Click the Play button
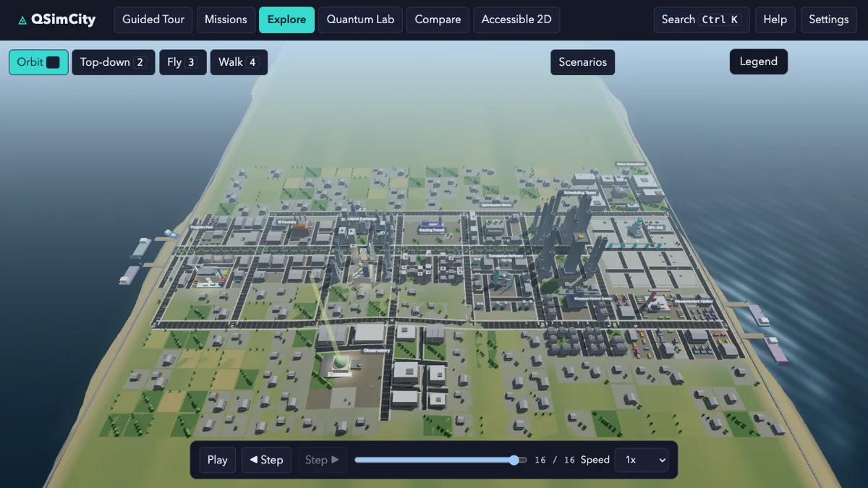 [x=217, y=460]
